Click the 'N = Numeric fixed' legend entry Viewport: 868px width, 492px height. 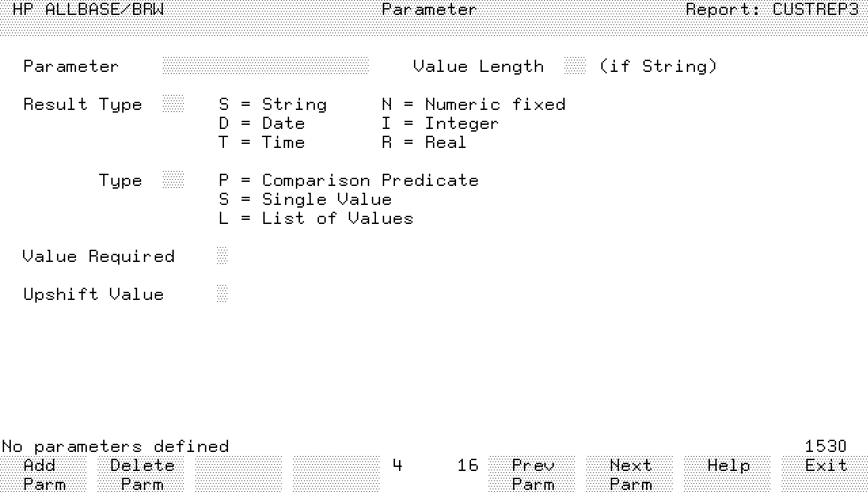473,105
